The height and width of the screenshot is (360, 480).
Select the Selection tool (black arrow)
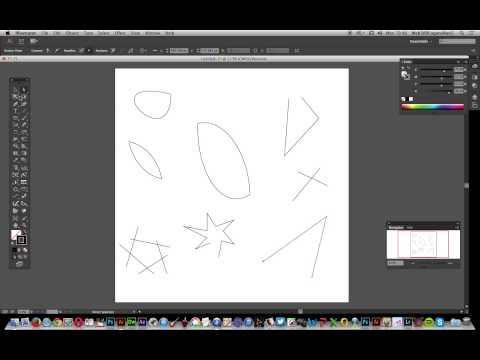(15, 90)
